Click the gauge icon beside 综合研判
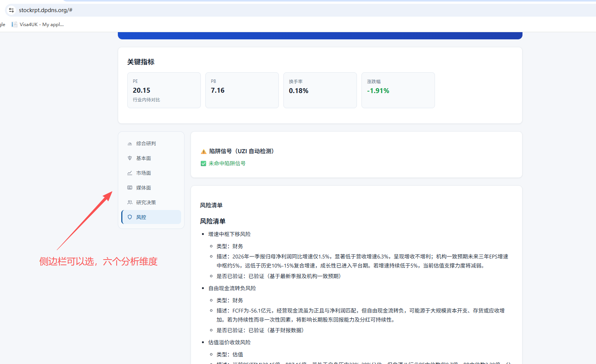596x364 pixels. pyautogui.click(x=130, y=143)
